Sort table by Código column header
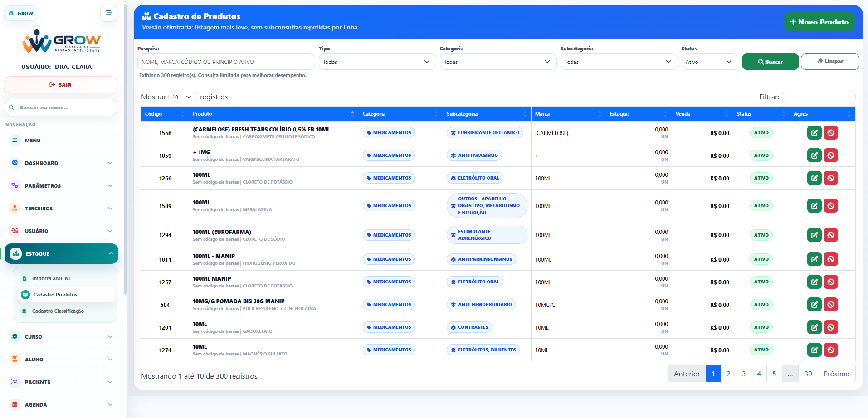Viewport: 868px width, 418px height. (x=165, y=114)
